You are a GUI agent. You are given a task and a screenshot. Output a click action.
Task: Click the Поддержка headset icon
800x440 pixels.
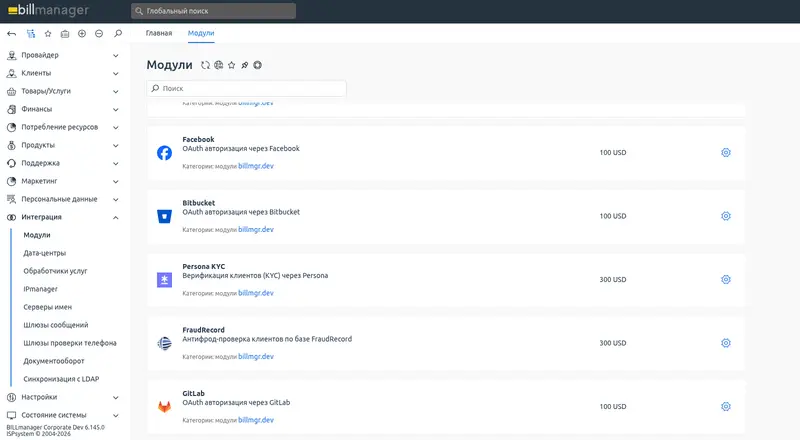point(11,163)
